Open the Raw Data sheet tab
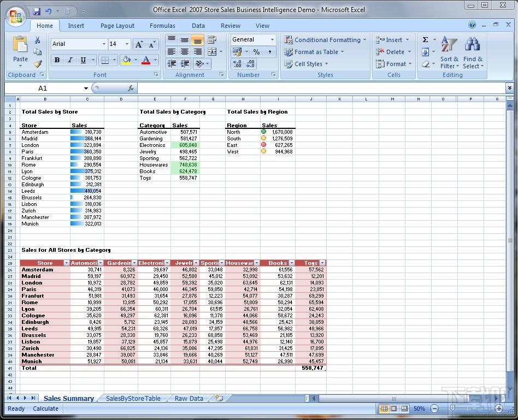The image size is (518, 420). pos(189,399)
